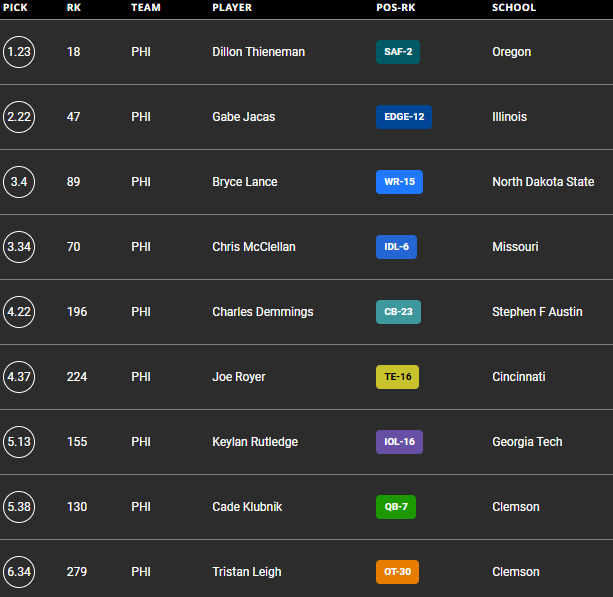The height and width of the screenshot is (597, 613).
Task: Click Bryce Lance player name
Action: pyautogui.click(x=245, y=182)
